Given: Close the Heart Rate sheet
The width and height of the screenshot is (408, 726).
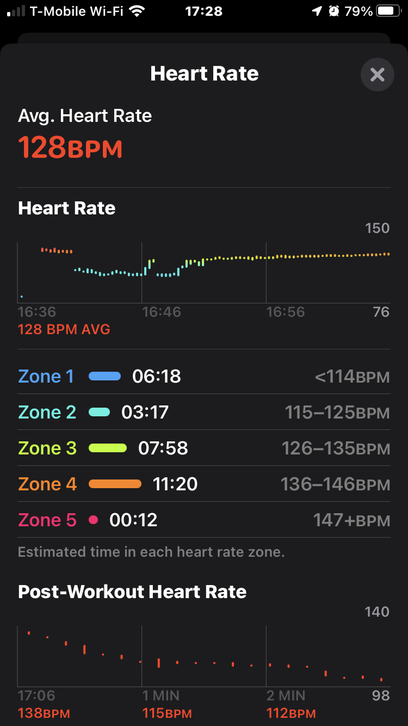Looking at the screenshot, I should 377,74.
